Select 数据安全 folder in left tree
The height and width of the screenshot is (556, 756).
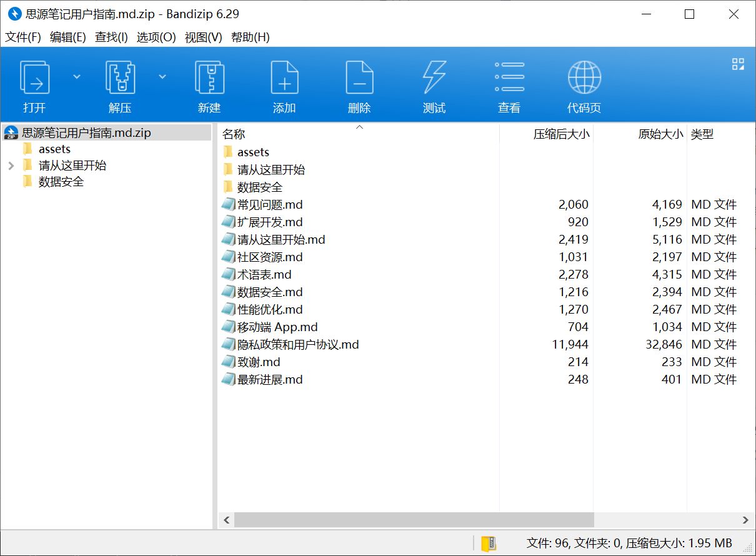[61, 182]
